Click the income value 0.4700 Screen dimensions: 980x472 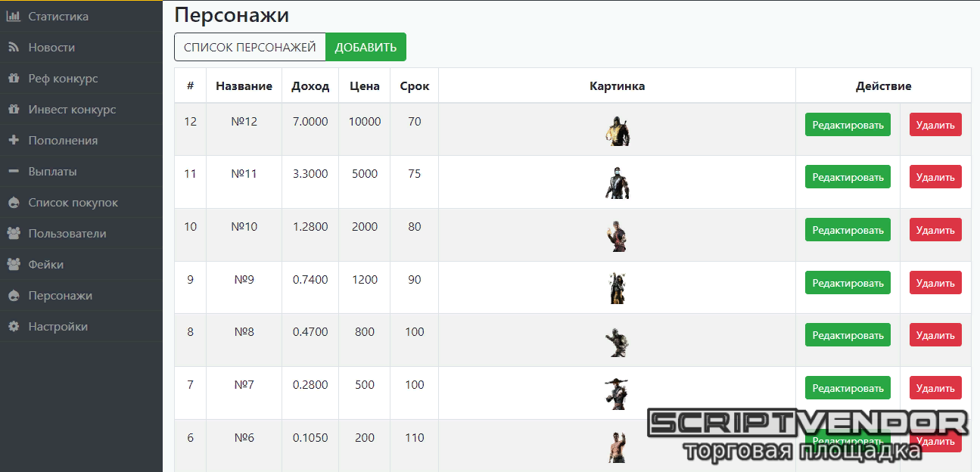(x=310, y=331)
